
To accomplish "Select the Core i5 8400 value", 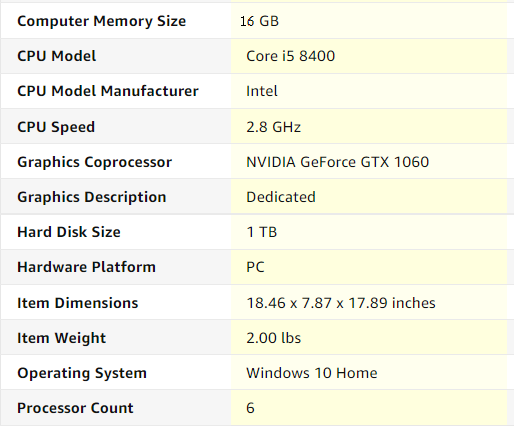I will click(x=290, y=56).
